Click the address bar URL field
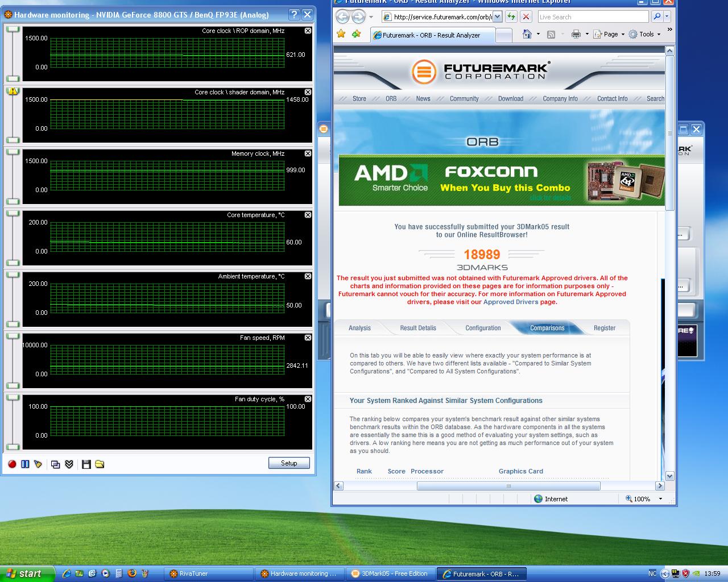Screen dimensions: 728x582 (437, 17)
